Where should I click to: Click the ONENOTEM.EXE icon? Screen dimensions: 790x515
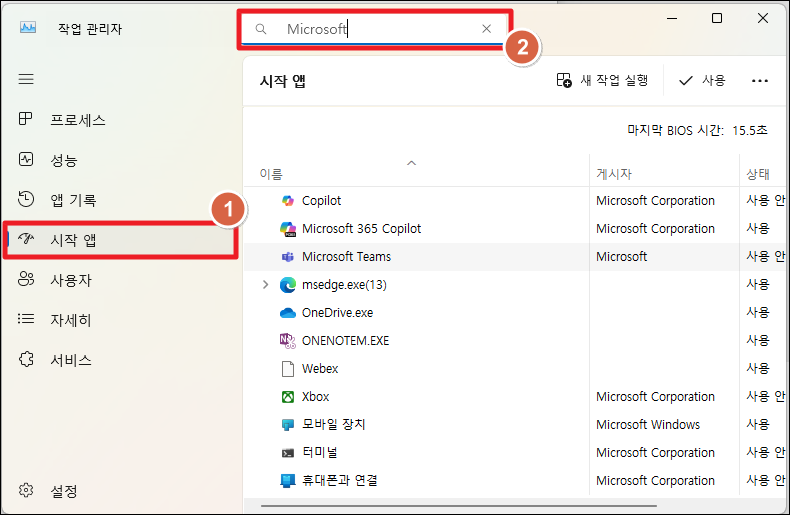coord(288,341)
